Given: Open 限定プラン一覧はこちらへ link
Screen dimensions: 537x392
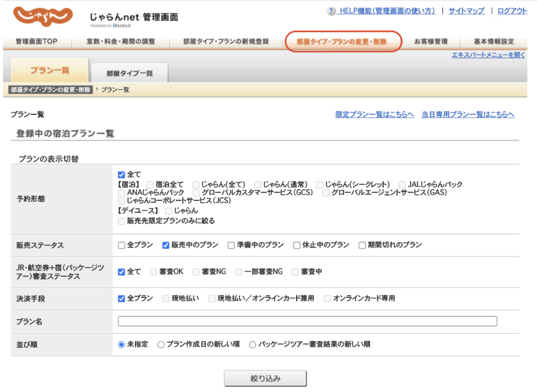Looking at the screenshot, I should coord(374,115).
